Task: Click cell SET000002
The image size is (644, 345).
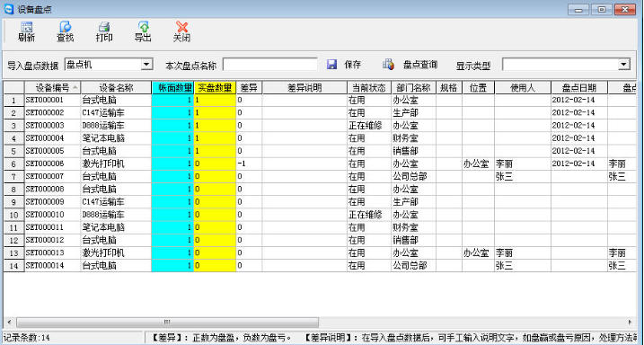Action: pyautogui.click(x=53, y=113)
